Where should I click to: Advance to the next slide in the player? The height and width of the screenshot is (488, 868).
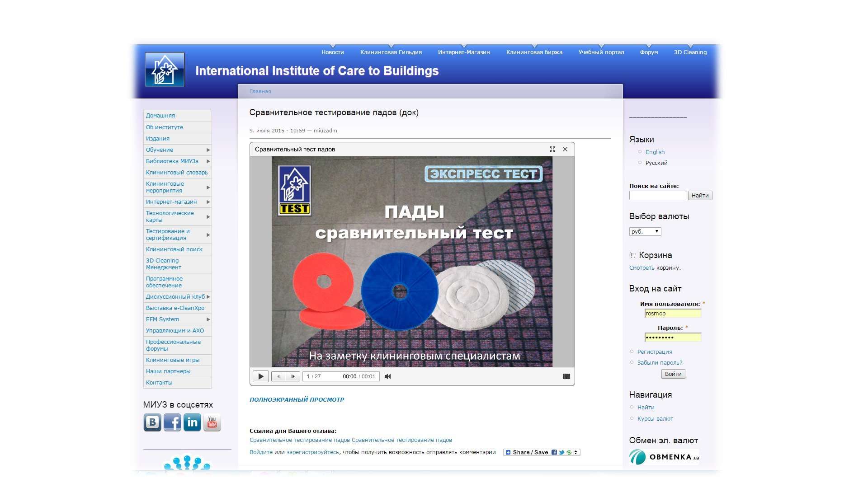(x=293, y=376)
